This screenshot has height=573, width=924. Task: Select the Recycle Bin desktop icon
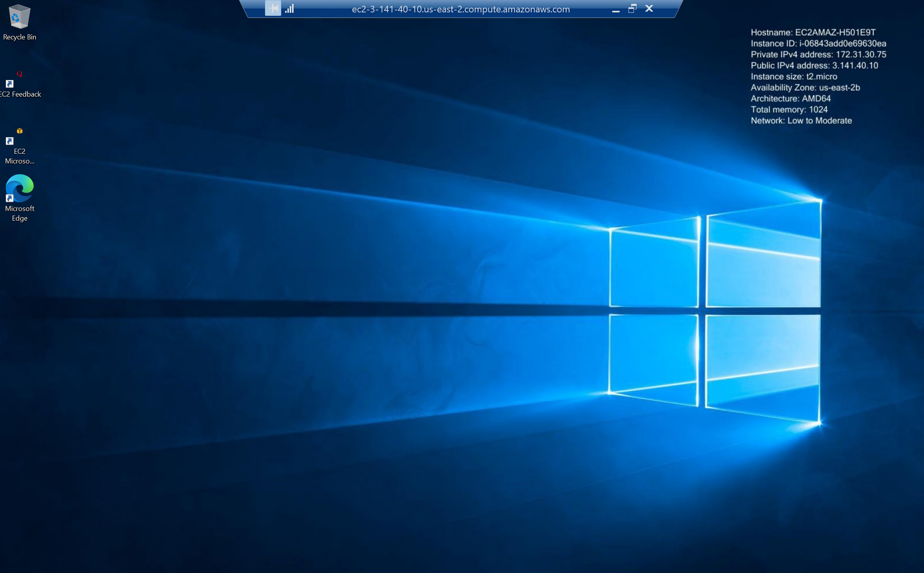click(19, 22)
